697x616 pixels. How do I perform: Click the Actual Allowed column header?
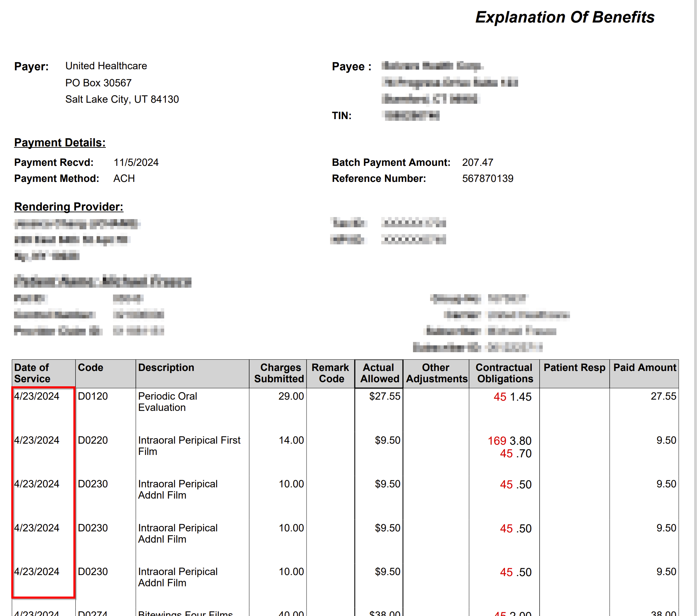click(x=379, y=373)
